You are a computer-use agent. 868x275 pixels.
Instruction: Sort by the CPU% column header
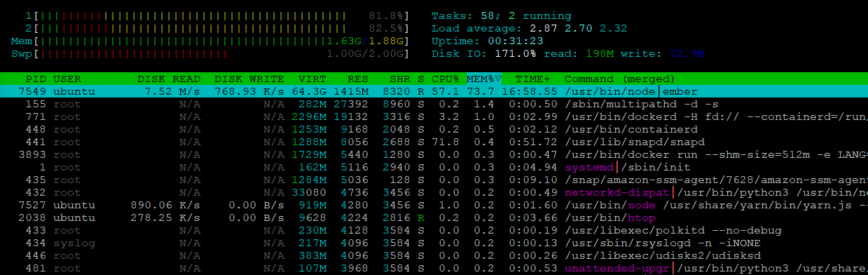point(446,79)
